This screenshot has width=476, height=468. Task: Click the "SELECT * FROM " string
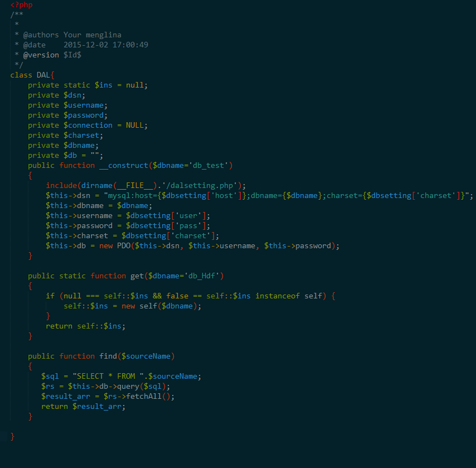pos(108,376)
